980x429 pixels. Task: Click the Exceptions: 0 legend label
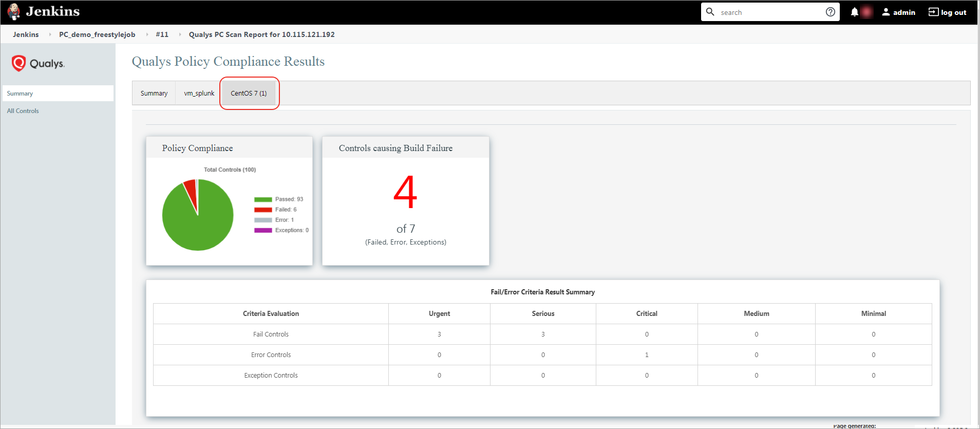292,230
